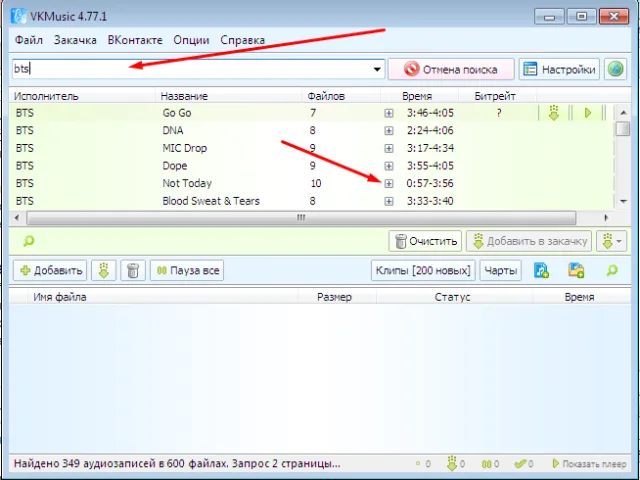Click the horizontal scrollbar thumb

pos(301,218)
